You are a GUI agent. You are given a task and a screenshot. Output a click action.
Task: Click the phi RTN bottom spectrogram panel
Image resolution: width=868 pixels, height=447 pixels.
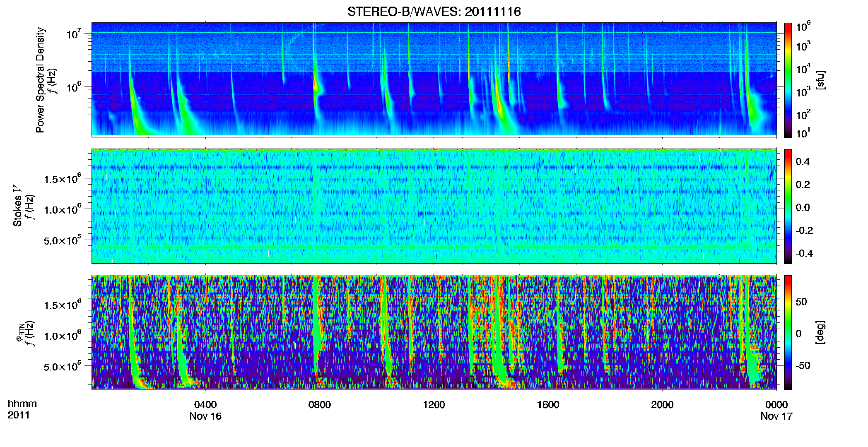(434, 332)
